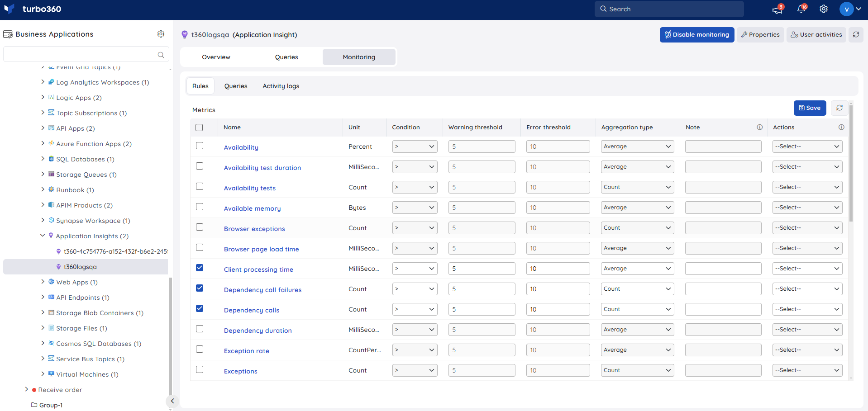The height and width of the screenshot is (411, 868).
Task: Expand the Receive order node
Action: click(26, 389)
